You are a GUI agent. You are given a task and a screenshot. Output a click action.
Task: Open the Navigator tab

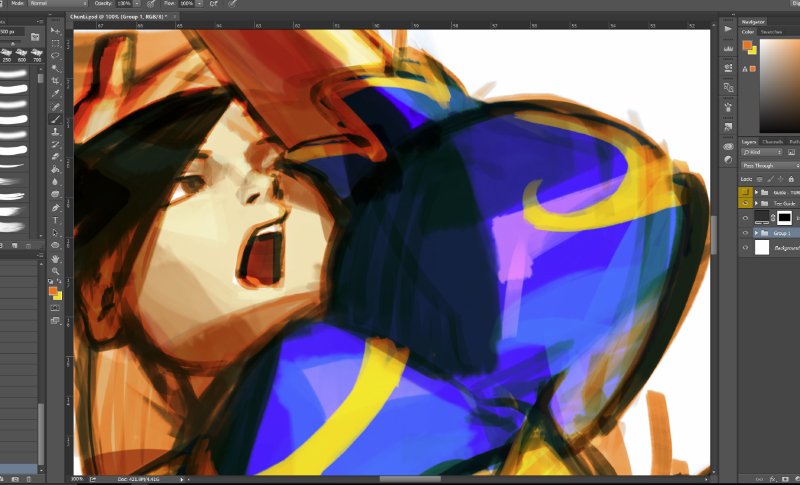(753, 22)
